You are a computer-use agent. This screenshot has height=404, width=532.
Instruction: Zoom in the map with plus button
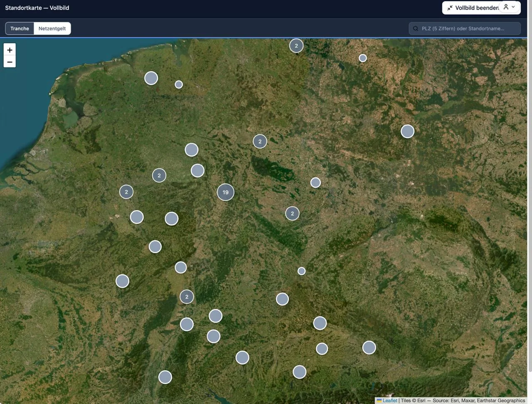(x=10, y=50)
